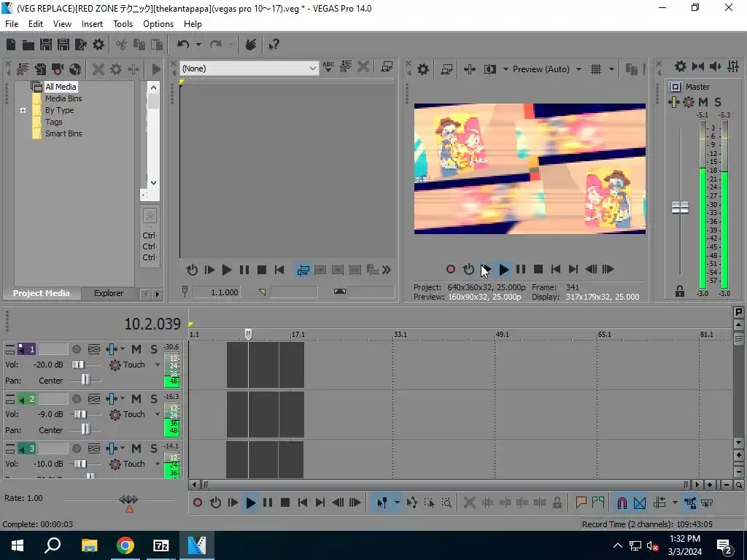Save the project with the floppy icon
Viewport: 747px width, 560px height.
[46, 44]
